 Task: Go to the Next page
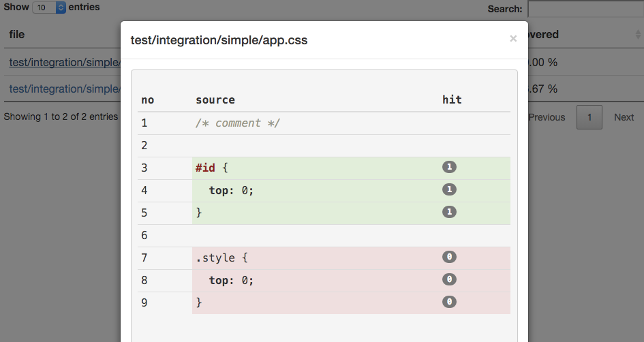click(x=624, y=117)
